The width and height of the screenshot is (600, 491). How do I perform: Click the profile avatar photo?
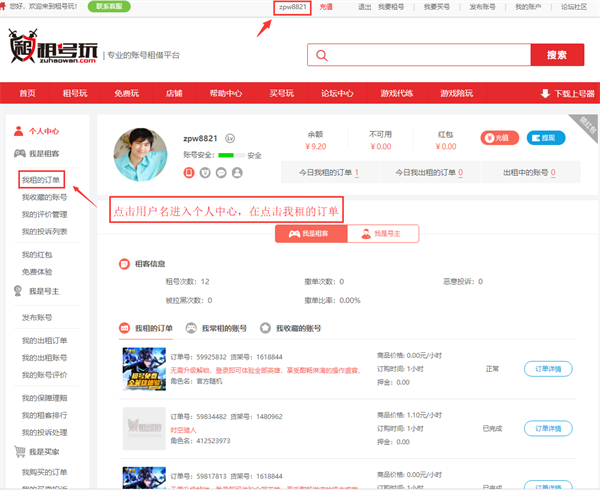coord(141,154)
